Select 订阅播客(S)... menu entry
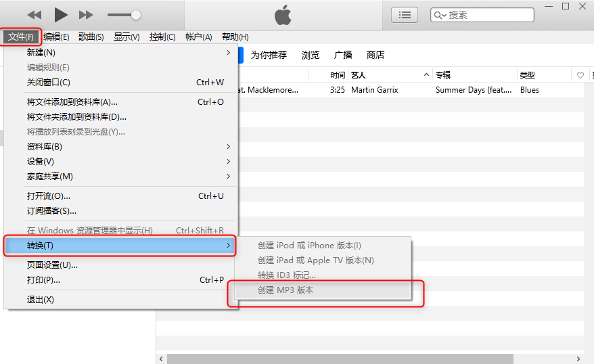Screen dimensions: 594x364 (x=121, y=211)
